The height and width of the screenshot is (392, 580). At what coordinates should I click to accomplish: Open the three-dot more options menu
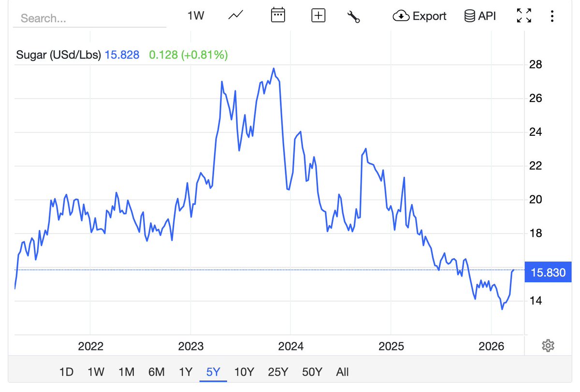coord(552,16)
